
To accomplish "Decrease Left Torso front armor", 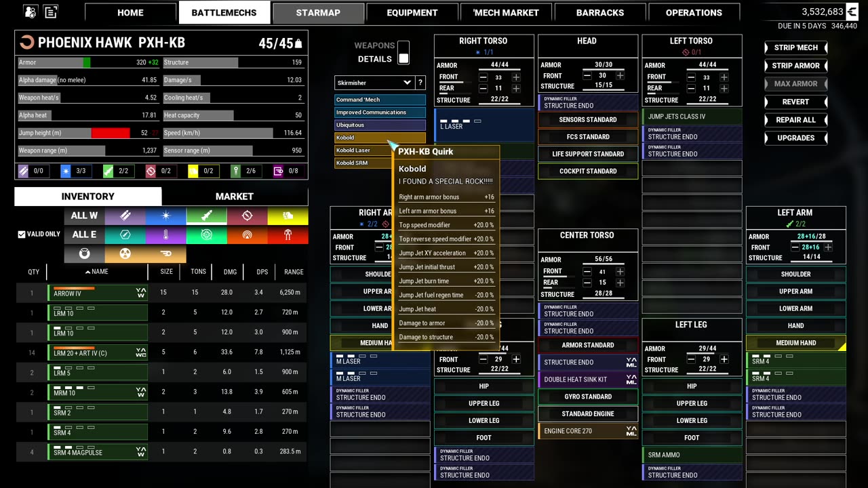I will pos(690,77).
